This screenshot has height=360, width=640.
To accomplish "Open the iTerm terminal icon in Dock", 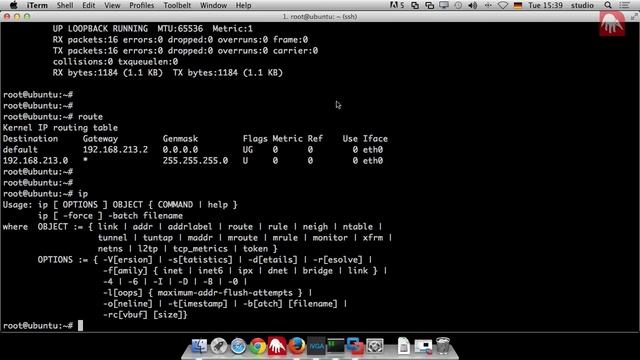I will point(336,346).
